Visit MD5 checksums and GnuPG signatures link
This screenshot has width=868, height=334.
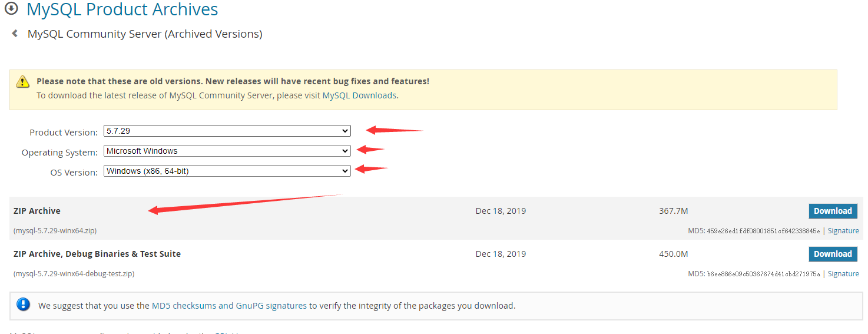(229, 306)
